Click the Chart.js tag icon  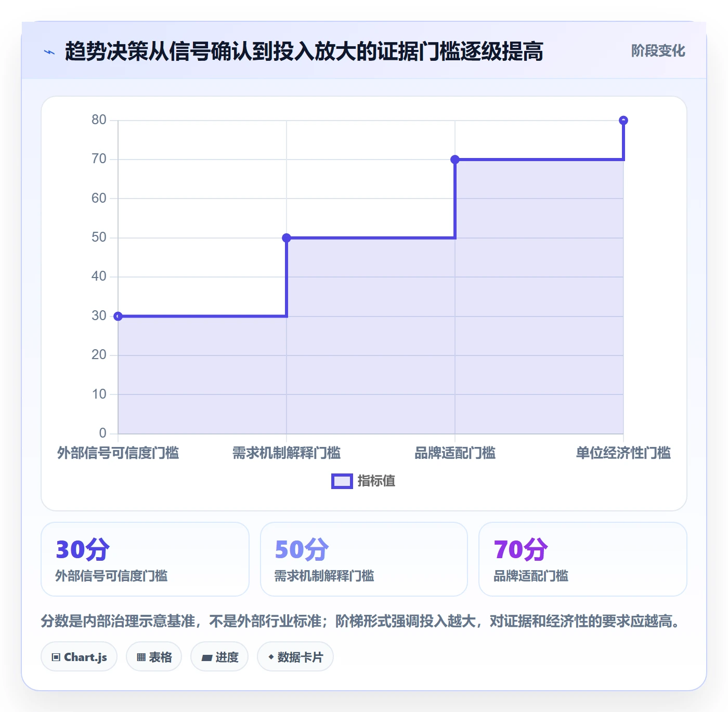tap(56, 657)
